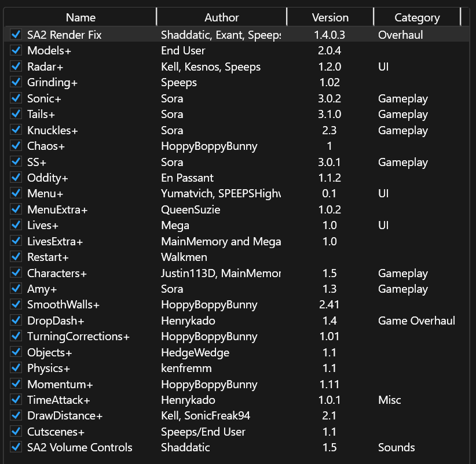Uncheck the Sonic+ checkbox

(16, 98)
